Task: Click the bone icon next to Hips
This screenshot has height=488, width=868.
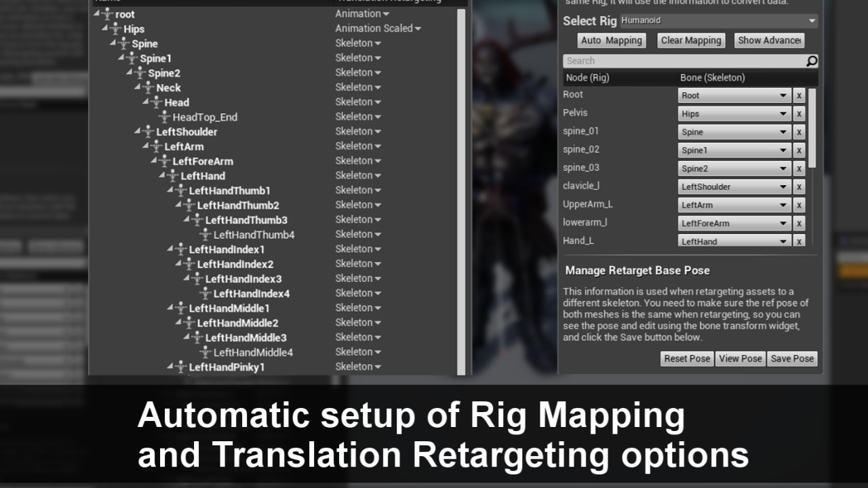Action: [115, 29]
